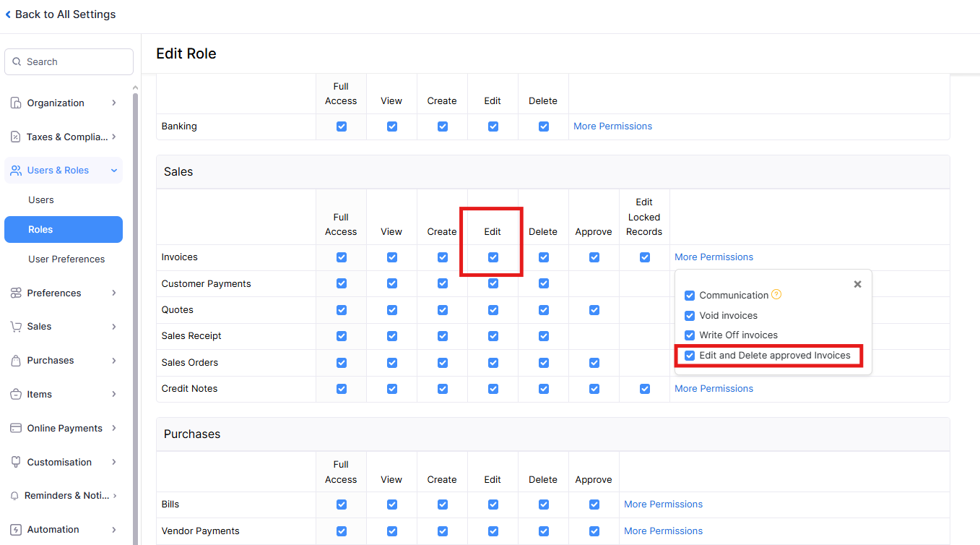Click the Taxes & Compliance icon
Viewport: 980px width, 545px height.
point(16,137)
